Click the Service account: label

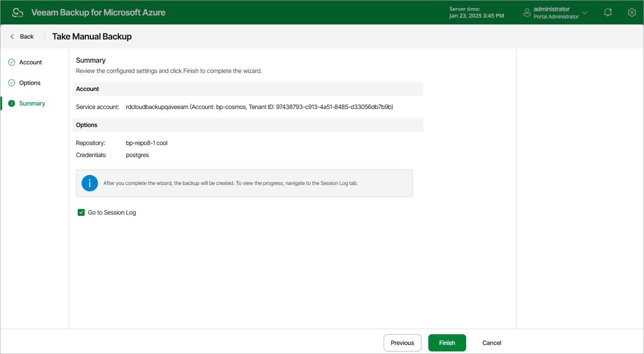(x=98, y=107)
